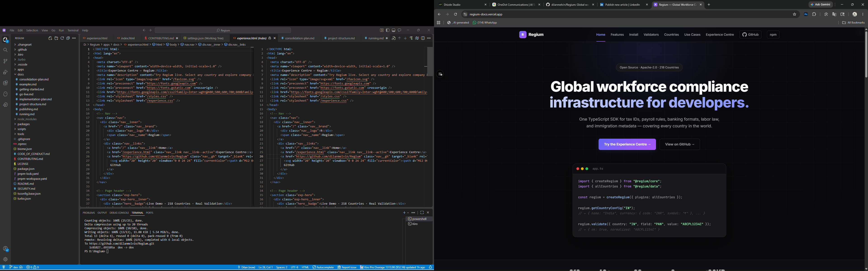Click the HTML language mode in status bar
868x271 pixels.
click(x=305, y=267)
